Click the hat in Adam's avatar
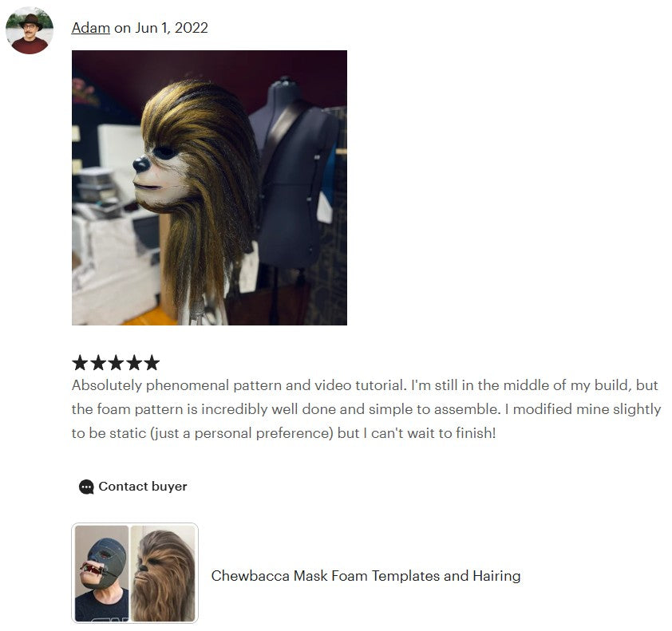The image size is (672, 631). click(x=30, y=20)
